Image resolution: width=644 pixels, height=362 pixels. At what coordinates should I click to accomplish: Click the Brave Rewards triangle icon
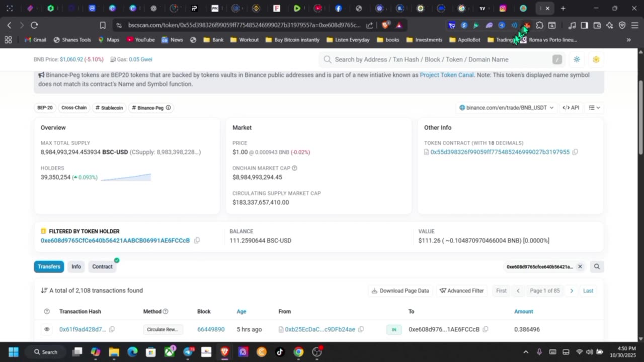click(x=399, y=25)
